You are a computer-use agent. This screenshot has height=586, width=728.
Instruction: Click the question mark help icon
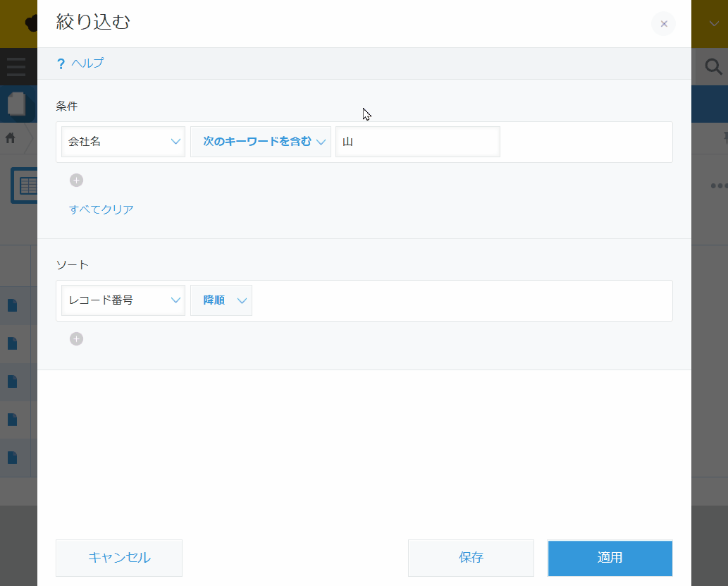click(61, 63)
